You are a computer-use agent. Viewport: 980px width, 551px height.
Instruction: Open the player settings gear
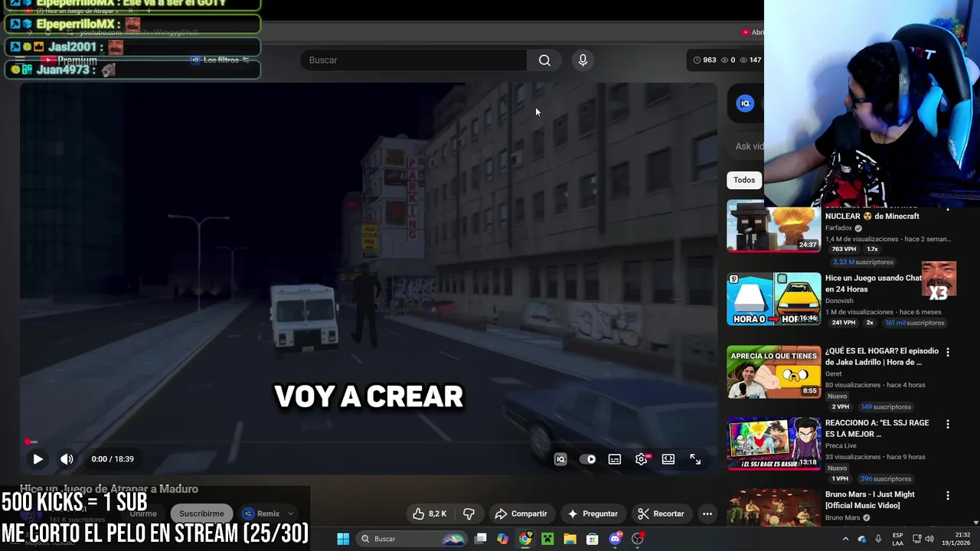642,459
